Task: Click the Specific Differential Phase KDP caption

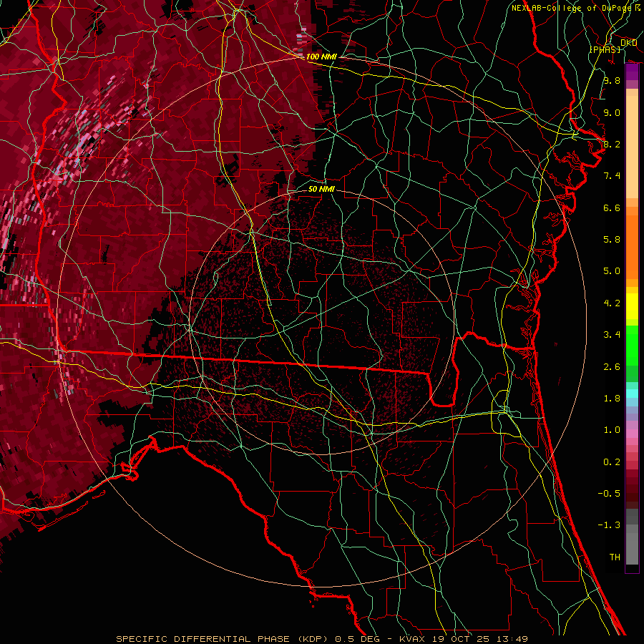Action: [x=322, y=638]
